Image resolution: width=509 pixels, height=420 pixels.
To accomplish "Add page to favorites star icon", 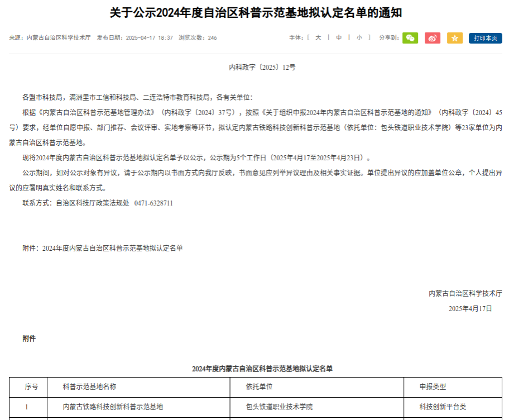I will coord(455,38).
